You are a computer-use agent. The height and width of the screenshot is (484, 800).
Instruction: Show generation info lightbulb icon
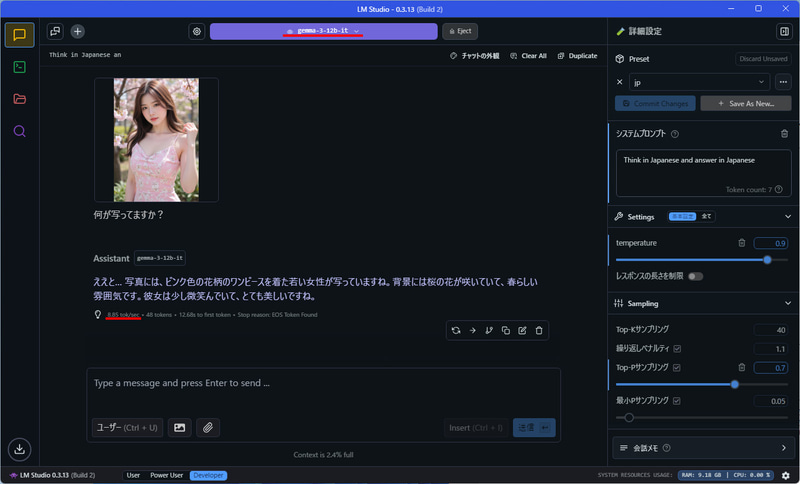pos(98,315)
